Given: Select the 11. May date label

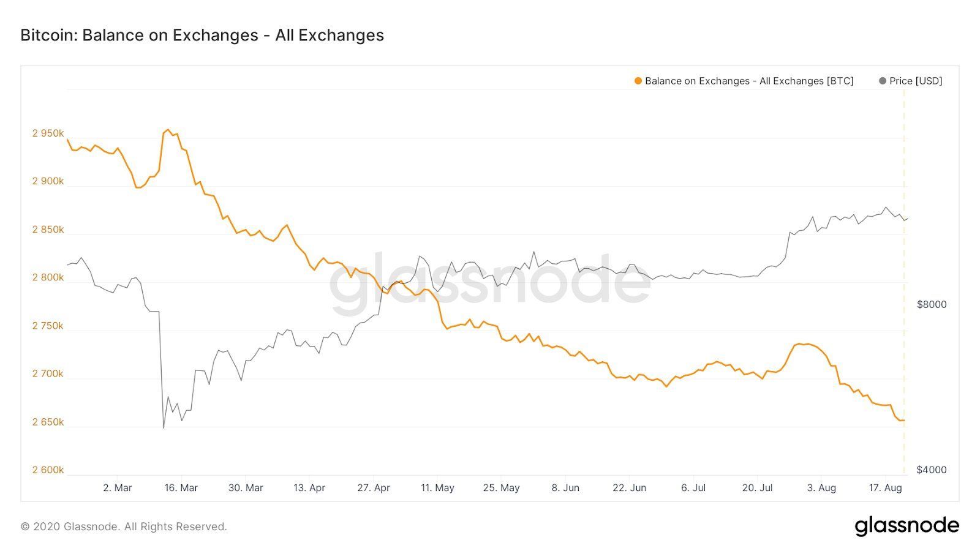Looking at the screenshot, I should (x=437, y=488).
